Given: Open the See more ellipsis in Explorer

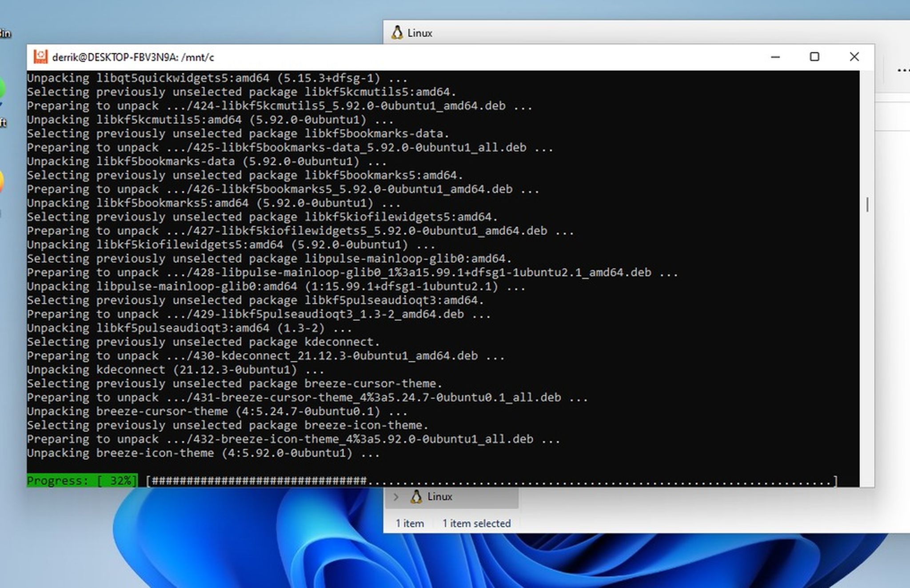Looking at the screenshot, I should click(903, 70).
